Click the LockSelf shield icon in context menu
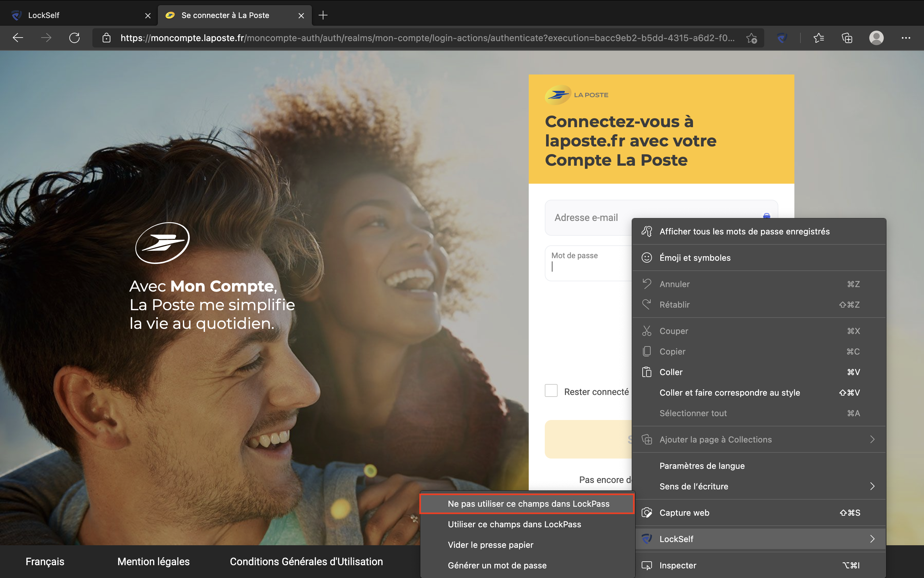The width and height of the screenshot is (924, 578). pos(646,539)
